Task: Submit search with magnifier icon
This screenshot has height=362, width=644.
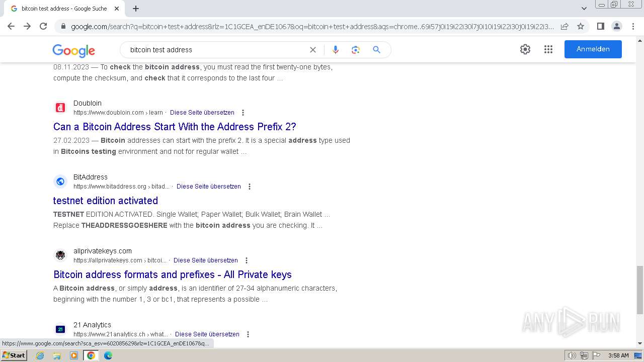Action: click(x=376, y=50)
